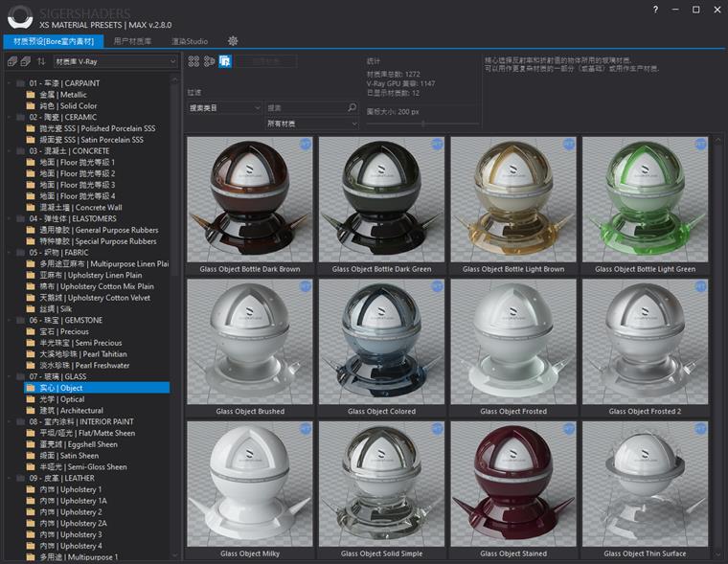Screen dimensions: 728x564
Task: Click the spheres list view icon
Action: 210,61
